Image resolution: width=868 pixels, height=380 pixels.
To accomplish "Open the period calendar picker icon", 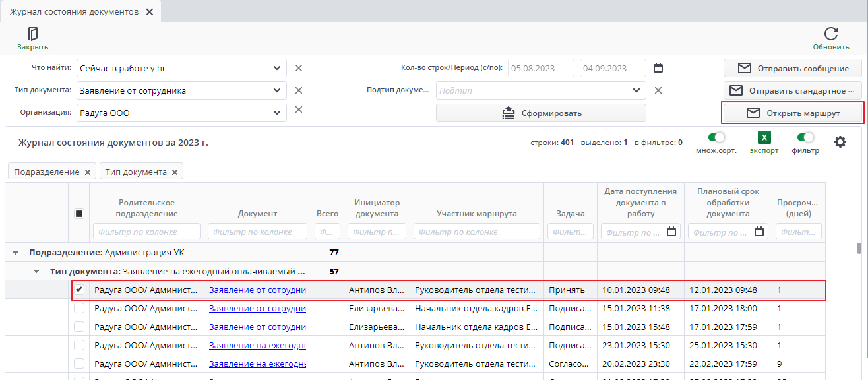I will [x=658, y=68].
